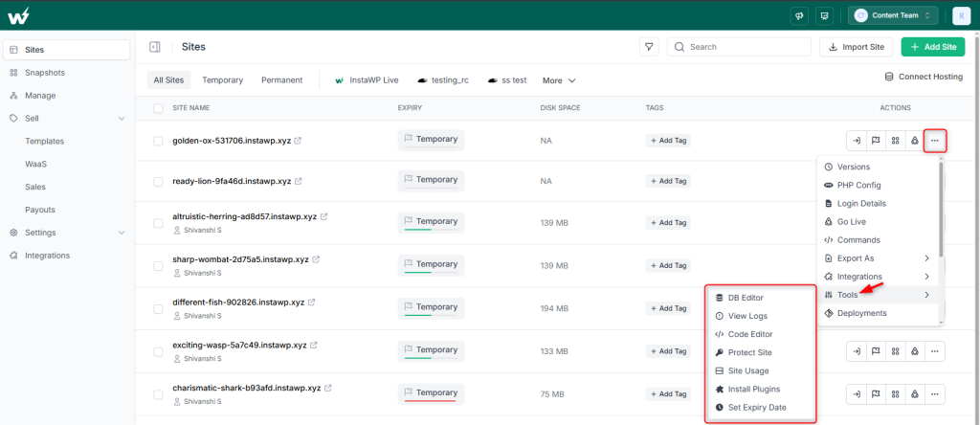
Task: Select the All Sites tab
Action: click(168, 80)
